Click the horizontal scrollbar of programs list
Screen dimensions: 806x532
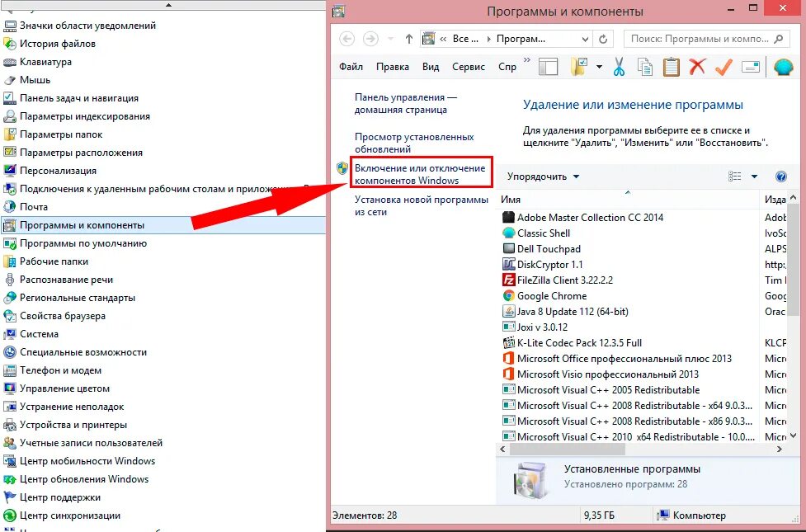(568, 450)
